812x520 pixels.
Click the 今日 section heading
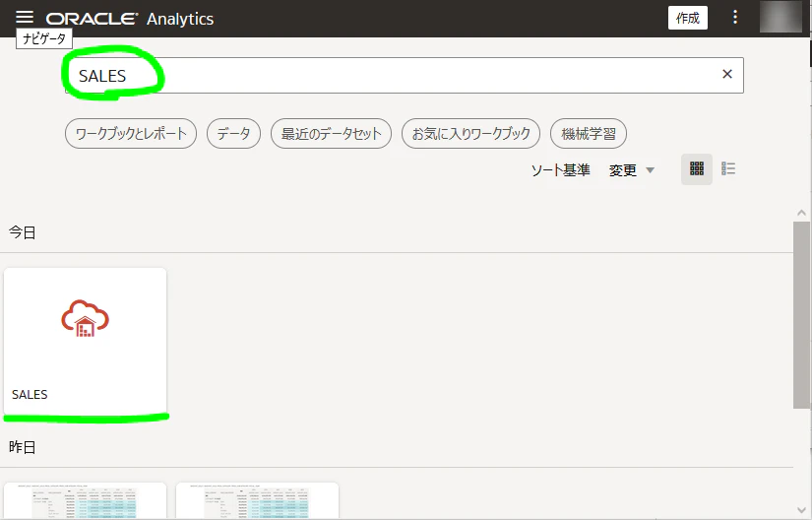coord(23,232)
